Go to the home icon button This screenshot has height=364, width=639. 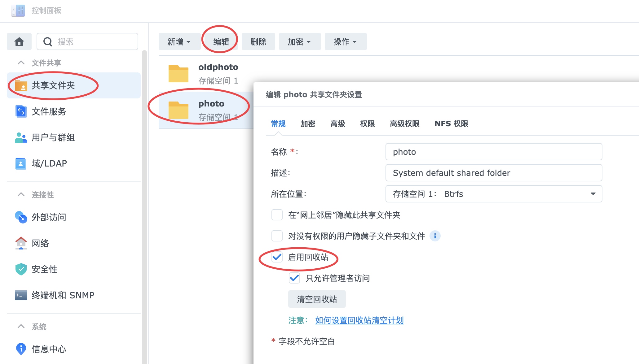tap(19, 41)
